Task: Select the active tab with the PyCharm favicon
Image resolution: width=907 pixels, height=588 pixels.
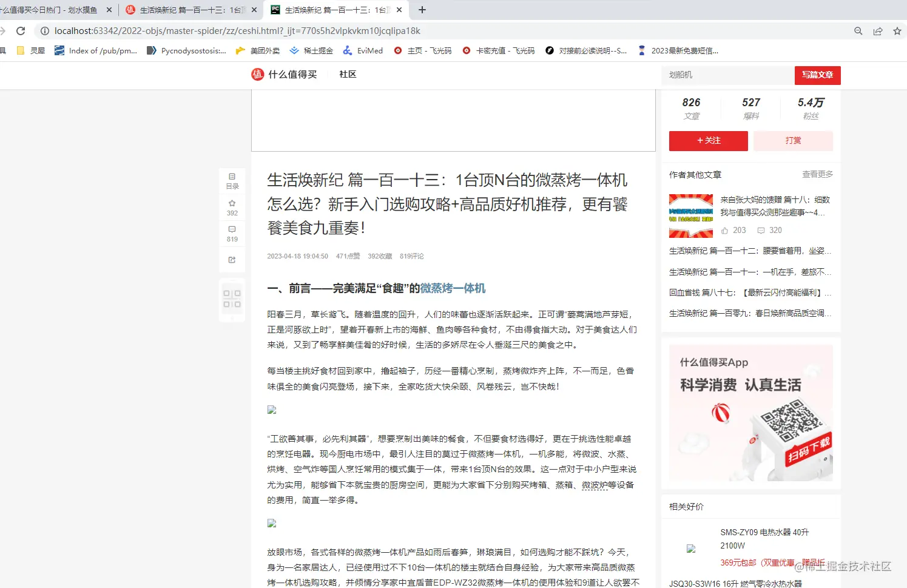Action: click(x=335, y=10)
